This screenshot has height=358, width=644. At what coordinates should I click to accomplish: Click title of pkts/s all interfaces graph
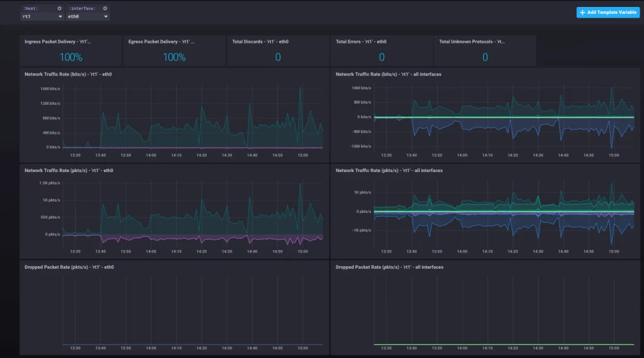(x=389, y=170)
